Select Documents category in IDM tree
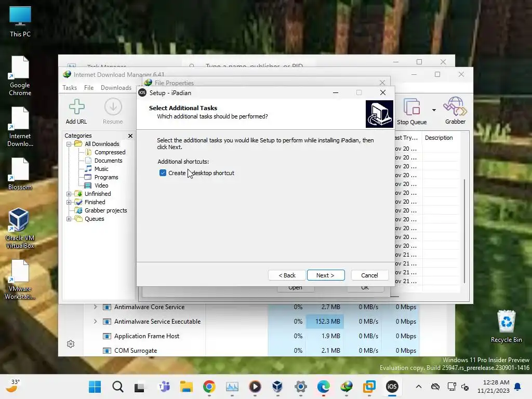This screenshot has height=399, width=532. (x=108, y=161)
